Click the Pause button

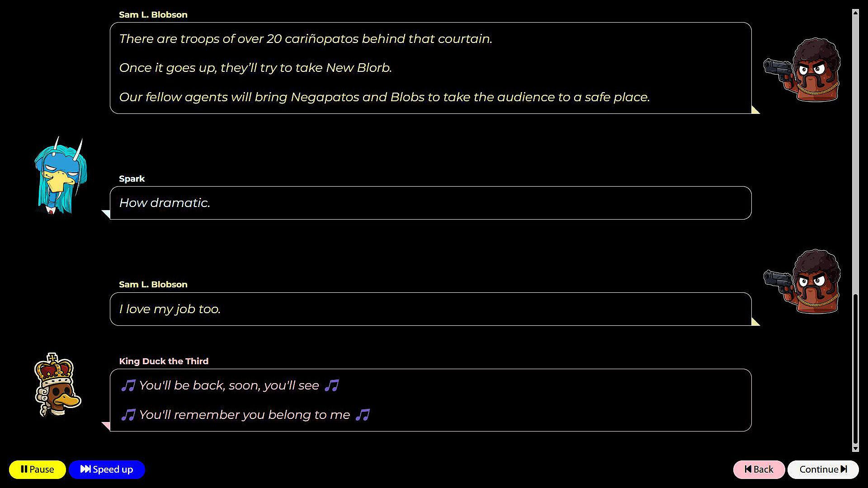point(37,469)
